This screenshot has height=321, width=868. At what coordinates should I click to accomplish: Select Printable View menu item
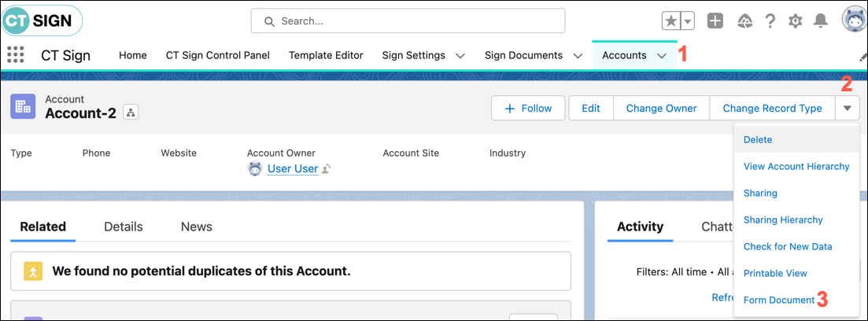(x=796, y=273)
